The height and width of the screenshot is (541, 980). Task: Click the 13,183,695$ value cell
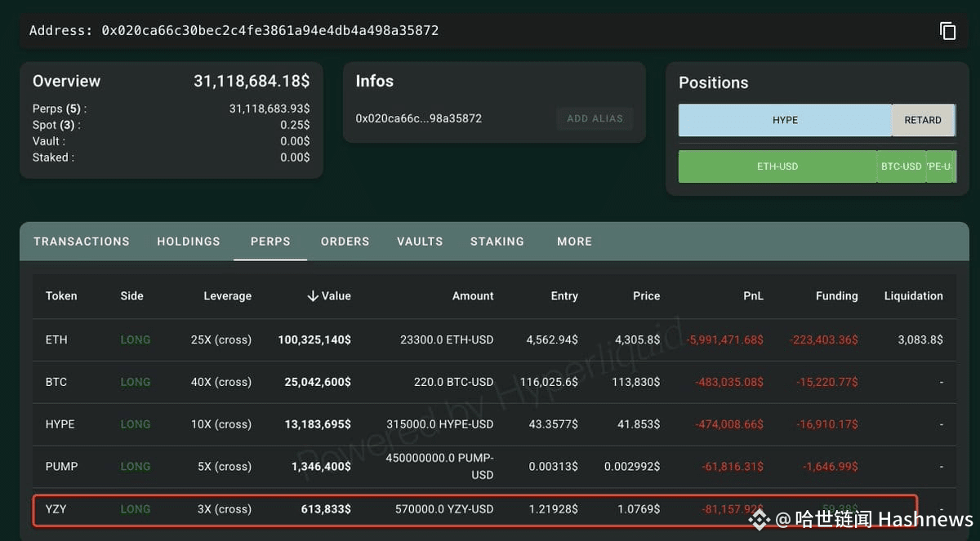click(318, 424)
